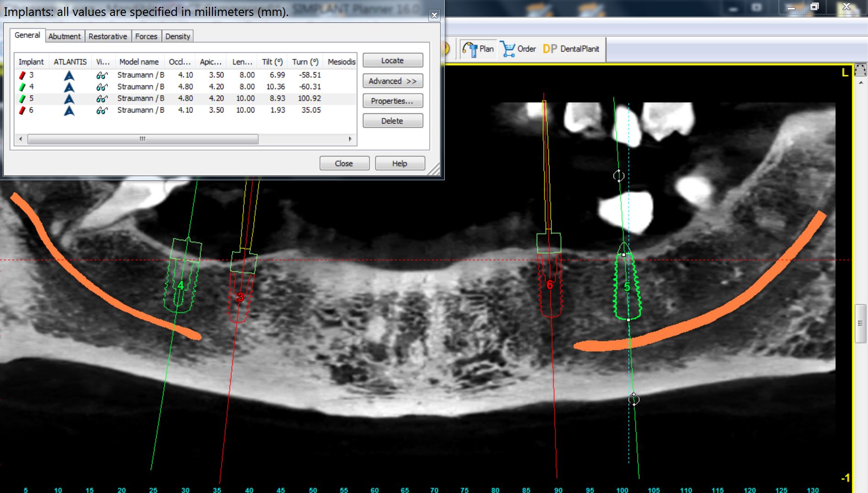The height and width of the screenshot is (493, 868).
Task: Click the pan navigation icon above the view scrollbar
Action: click(861, 70)
